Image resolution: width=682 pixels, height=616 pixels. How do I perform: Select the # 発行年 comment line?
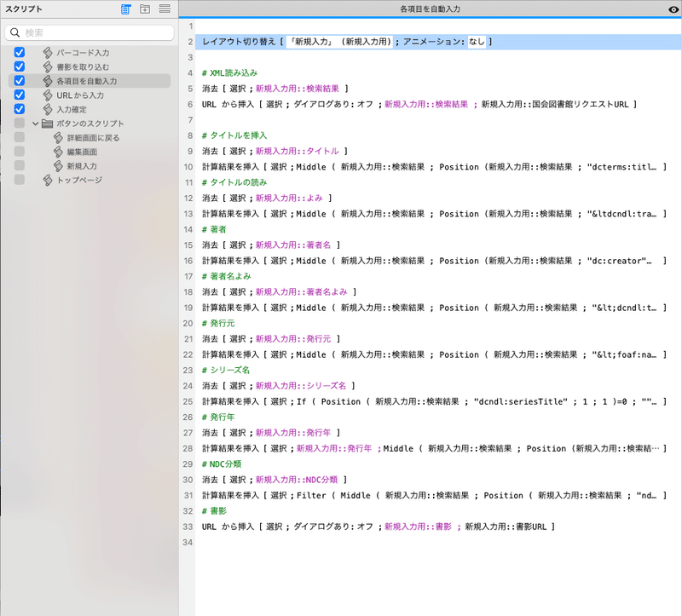coord(218,417)
